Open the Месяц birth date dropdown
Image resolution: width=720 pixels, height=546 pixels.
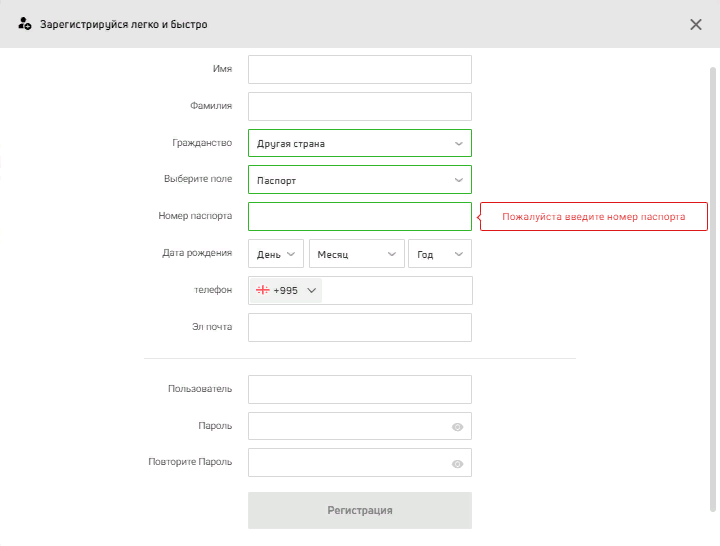point(356,253)
